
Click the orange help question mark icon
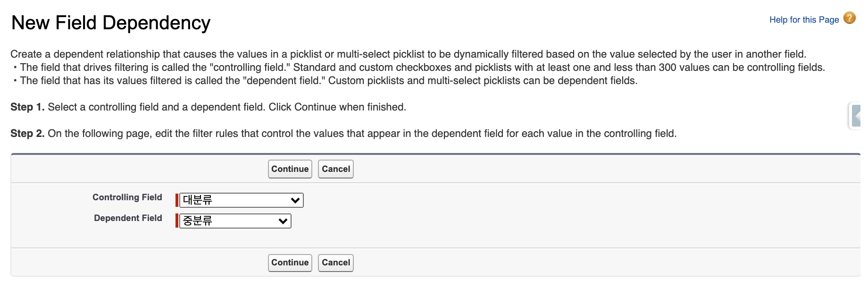[x=849, y=18]
